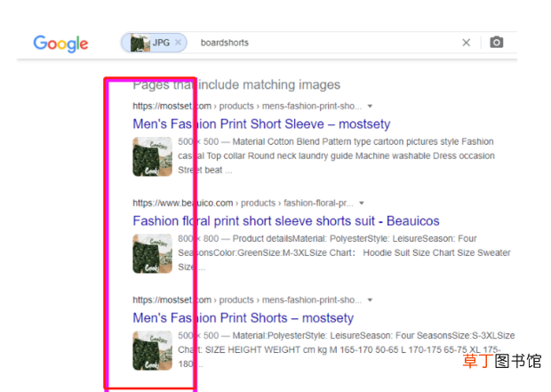Expand dropdown arrow beside mens-fashion-print-sho... first result URL
Screen dimensions: 551x392
pyautogui.click(x=370, y=106)
